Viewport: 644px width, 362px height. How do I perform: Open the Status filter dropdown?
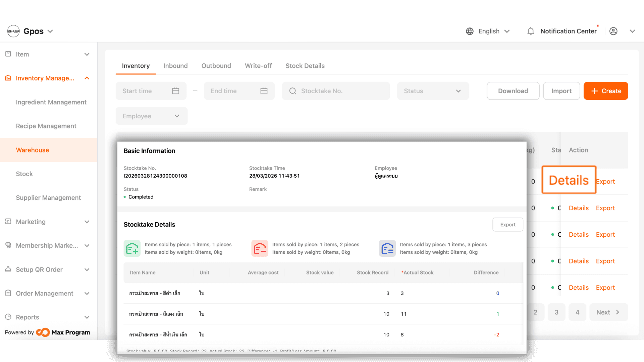pos(433,91)
